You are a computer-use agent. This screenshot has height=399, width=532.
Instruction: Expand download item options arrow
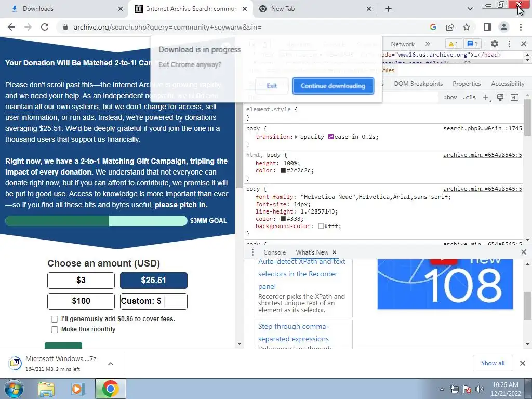tap(111, 364)
